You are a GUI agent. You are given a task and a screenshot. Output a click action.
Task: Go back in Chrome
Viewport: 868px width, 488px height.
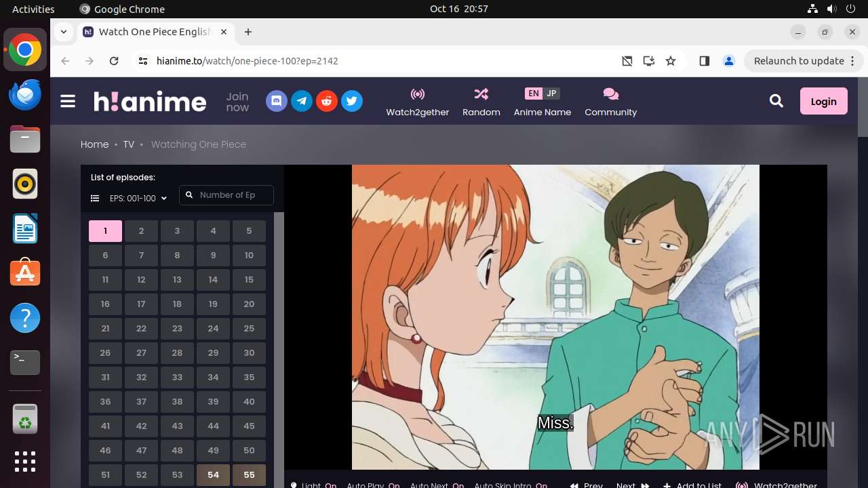[65, 61]
